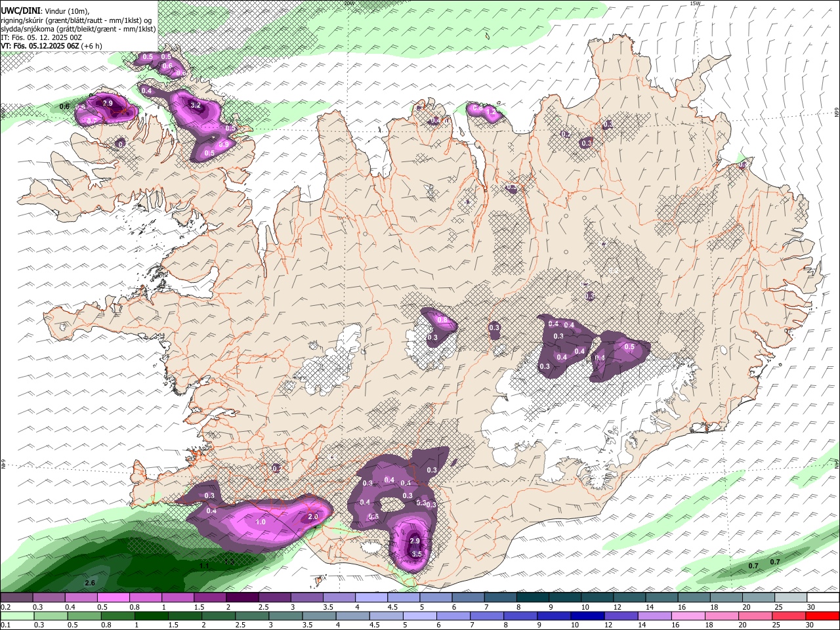
Task: Click the 2.6 rain value in dark green area
Action: point(90,583)
